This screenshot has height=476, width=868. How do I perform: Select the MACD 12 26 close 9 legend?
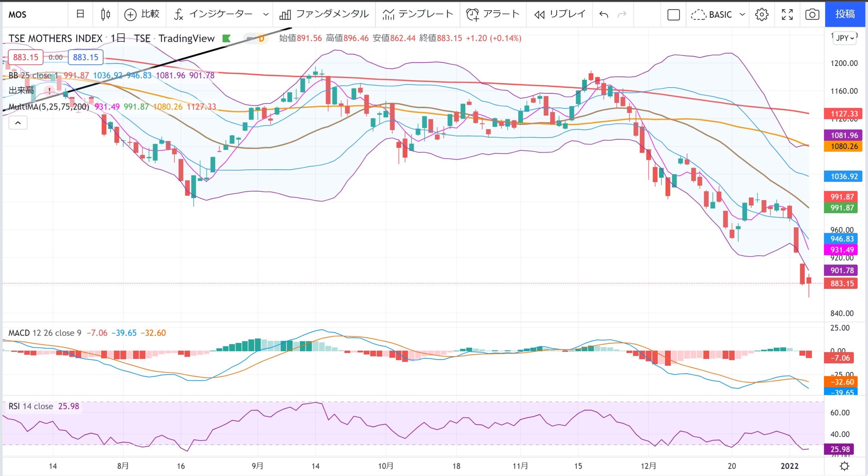pyautogui.click(x=45, y=333)
